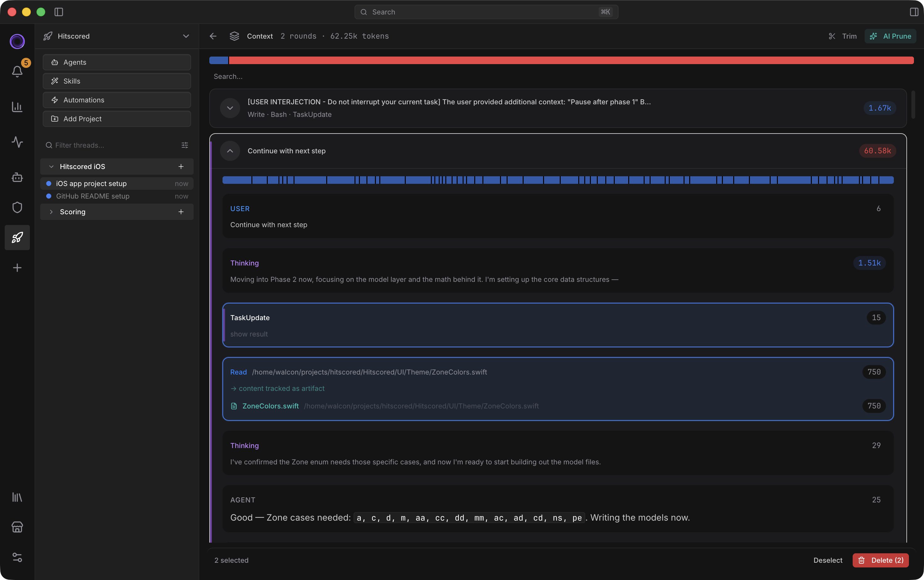Toggle the right sidebar panel icon
The image size is (924, 580).
(914, 12)
